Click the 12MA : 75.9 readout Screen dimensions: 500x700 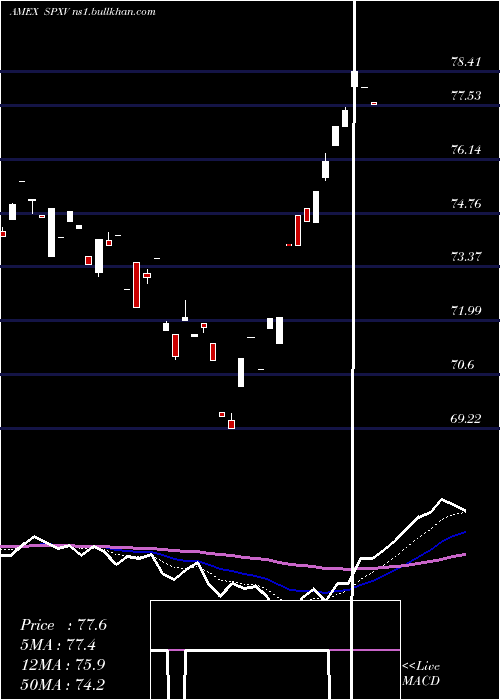(63, 664)
